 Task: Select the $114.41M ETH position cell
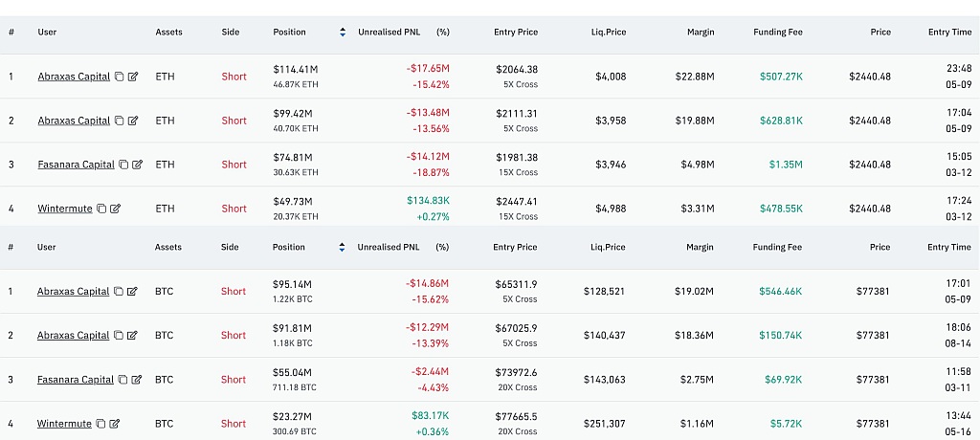296,77
